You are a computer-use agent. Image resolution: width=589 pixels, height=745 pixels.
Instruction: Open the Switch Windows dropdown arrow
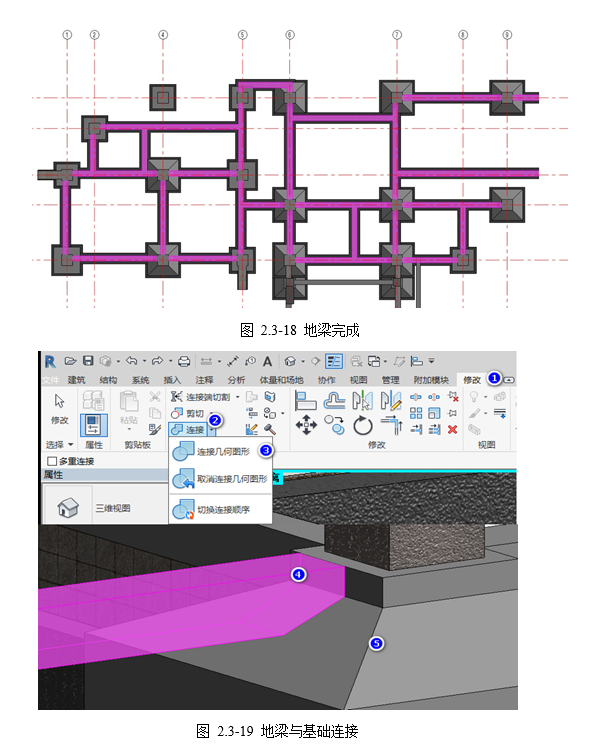[x=385, y=362]
